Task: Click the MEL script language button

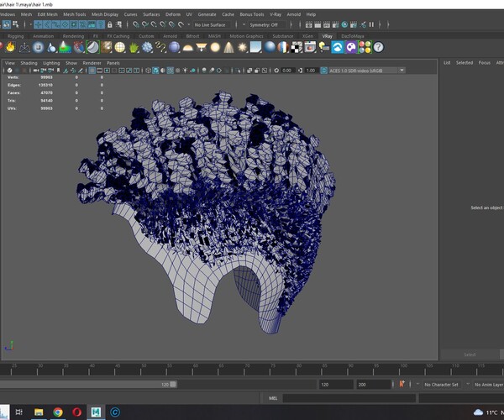Action: (273, 398)
